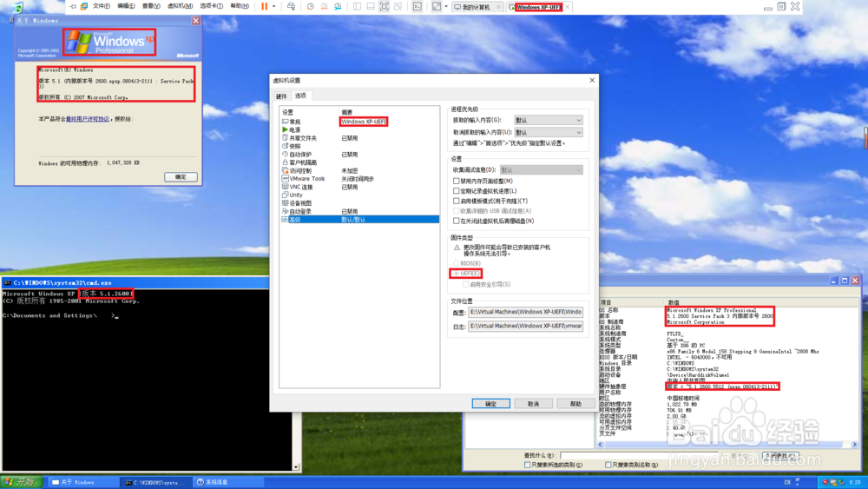Open the 取消抓取的输入内容(U) dropdown
Viewport: 868px width, 489px height.
pos(548,132)
